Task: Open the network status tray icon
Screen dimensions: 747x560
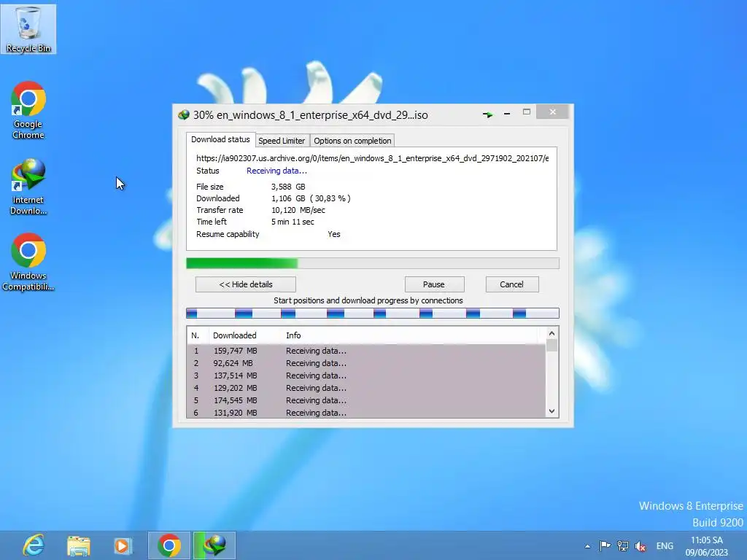Action: [x=623, y=545]
